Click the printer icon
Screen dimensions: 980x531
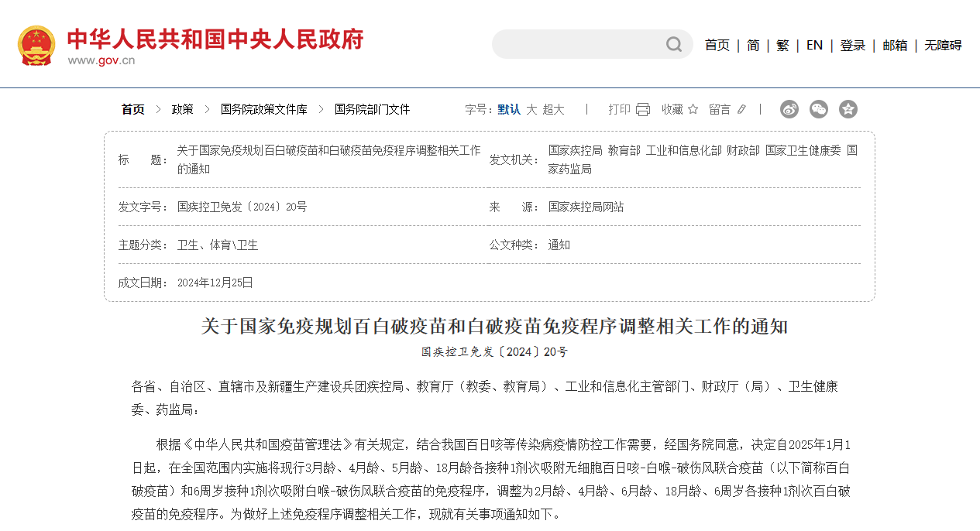[x=643, y=110]
